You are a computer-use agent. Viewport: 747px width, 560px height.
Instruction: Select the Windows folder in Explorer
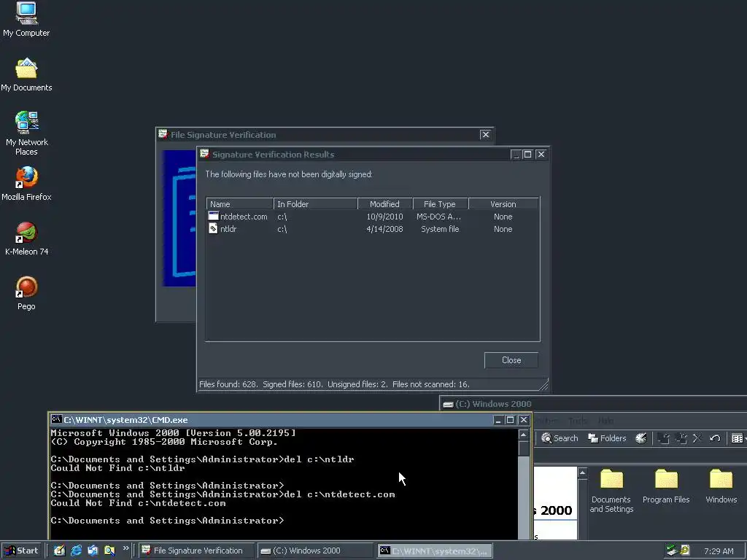(x=721, y=486)
